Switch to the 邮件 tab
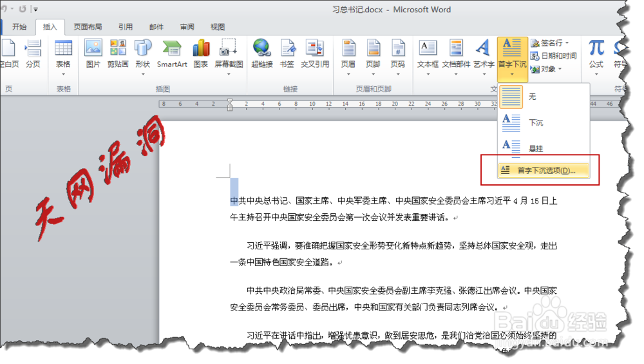This screenshot has height=364, width=644. 156,27
